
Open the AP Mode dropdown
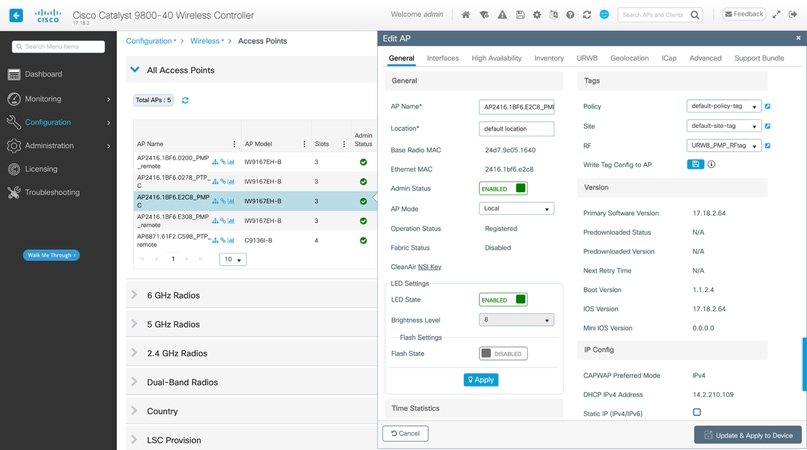(516, 209)
